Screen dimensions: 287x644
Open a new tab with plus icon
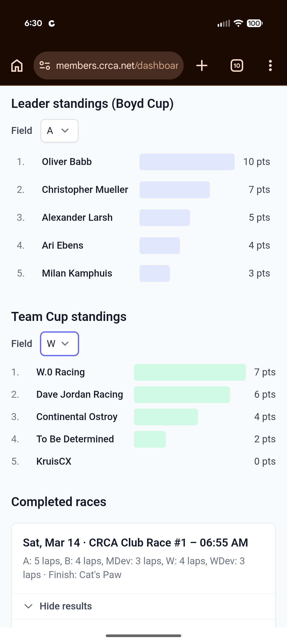[x=202, y=66]
